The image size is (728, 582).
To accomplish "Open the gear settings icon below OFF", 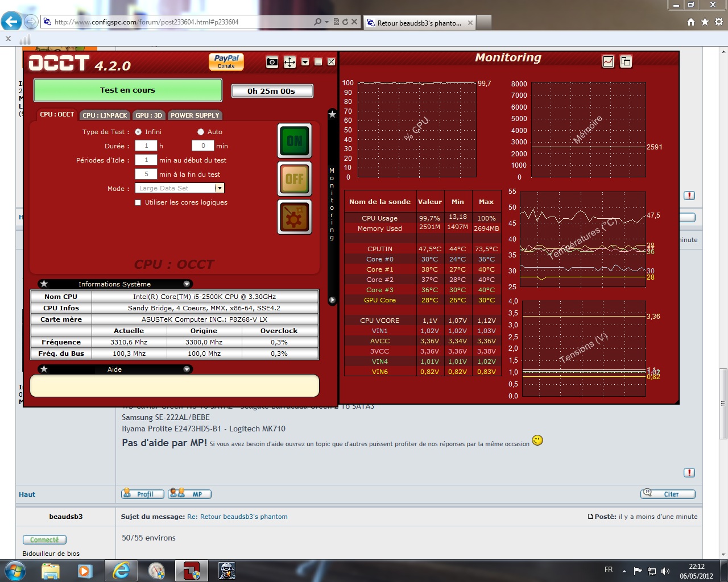I will click(x=295, y=217).
